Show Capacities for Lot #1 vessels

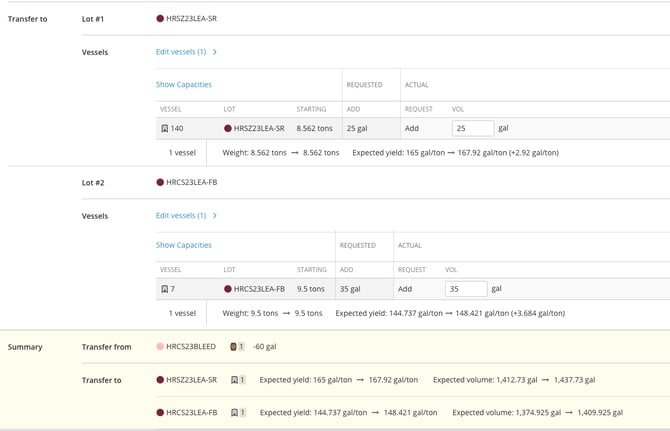(x=184, y=85)
